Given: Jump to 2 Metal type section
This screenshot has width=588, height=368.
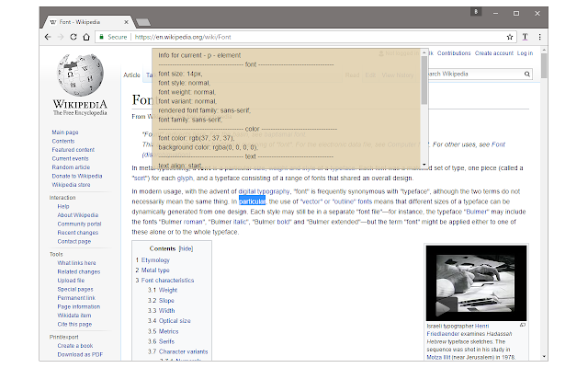Looking at the screenshot, I should click(x=153, y=270).
